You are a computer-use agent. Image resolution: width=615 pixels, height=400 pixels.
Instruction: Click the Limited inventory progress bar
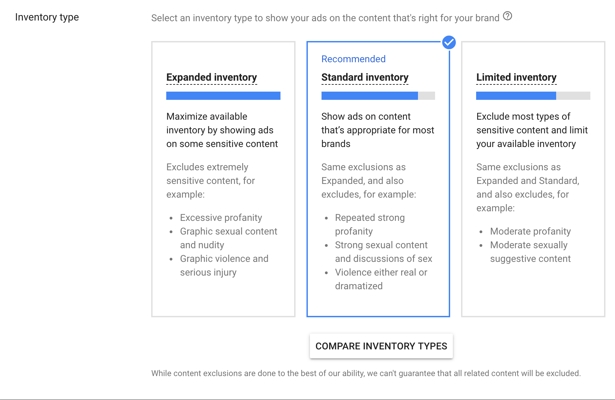click(x=533, y=96)
